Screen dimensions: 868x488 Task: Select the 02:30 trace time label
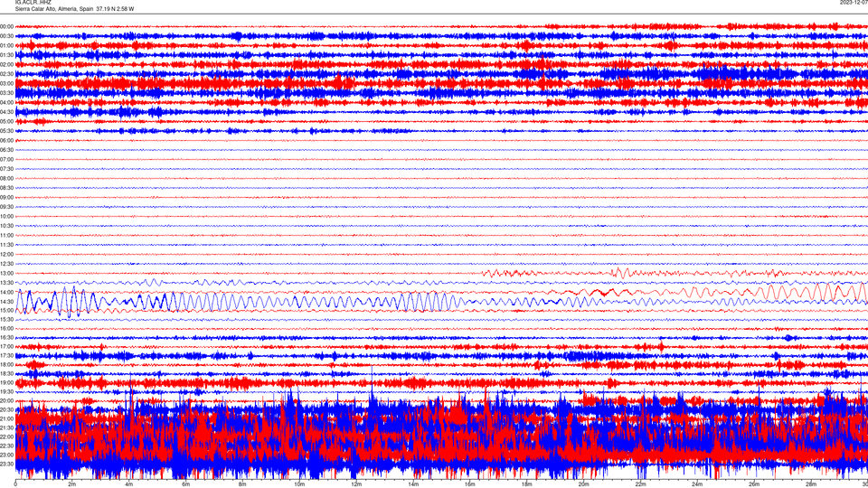coord(6,74)
